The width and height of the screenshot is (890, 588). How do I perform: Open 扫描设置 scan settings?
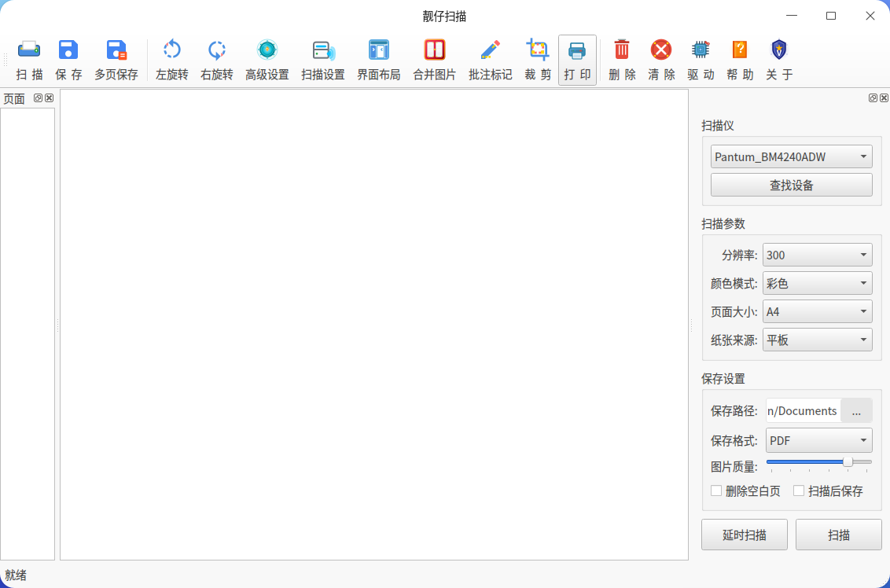click(x=323, y=60)
